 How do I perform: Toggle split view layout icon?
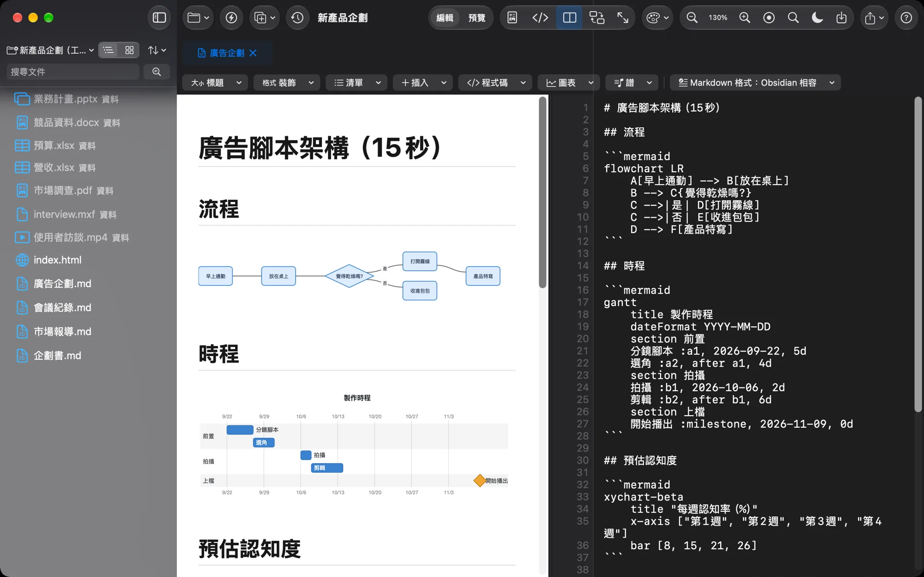coord(570,18)
